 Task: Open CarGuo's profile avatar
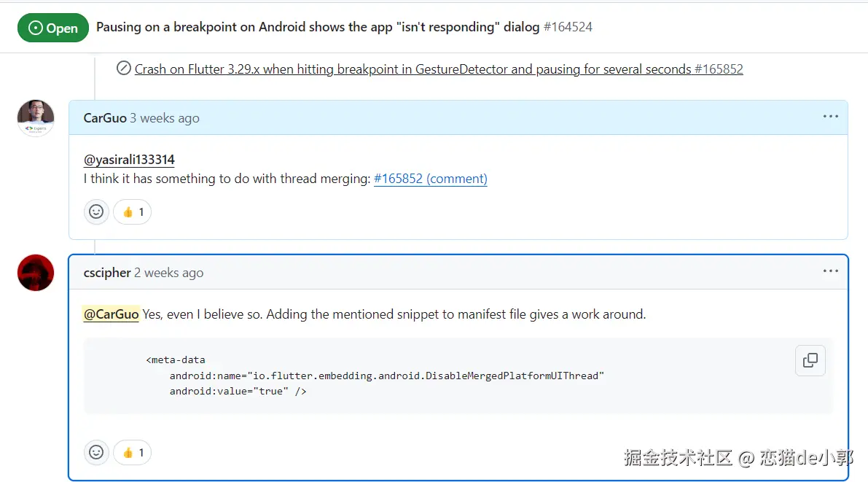pyautogui.click(x=36, y=118)
